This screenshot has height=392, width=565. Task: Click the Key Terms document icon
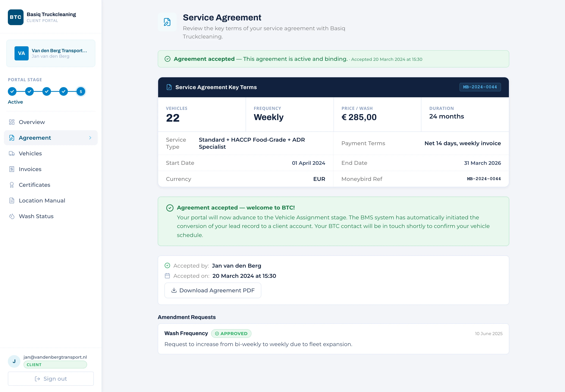tap(169, 87)
